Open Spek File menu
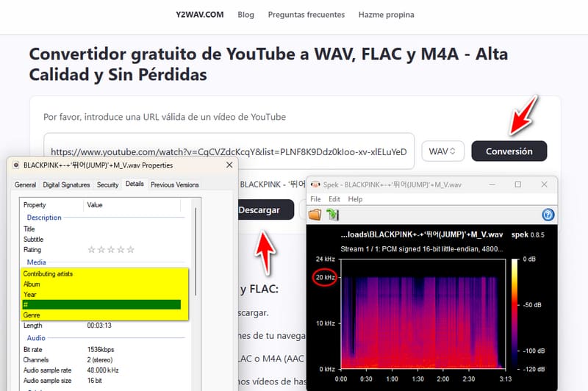Image resolution: width=588 pixels, height=391 pixels. point(315,199)
